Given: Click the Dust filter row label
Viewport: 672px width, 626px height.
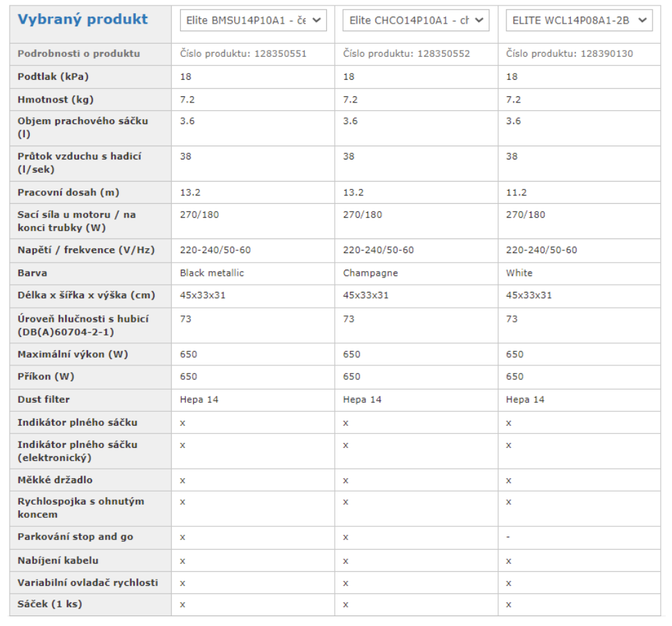Looking at the screenshot, I should pos(43,399).
